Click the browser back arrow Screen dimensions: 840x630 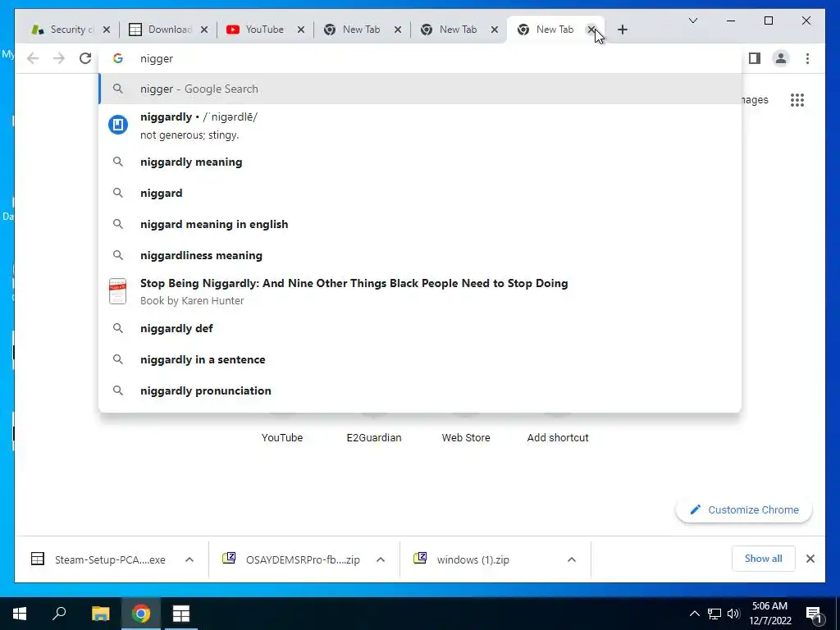[x=33, y=58]
